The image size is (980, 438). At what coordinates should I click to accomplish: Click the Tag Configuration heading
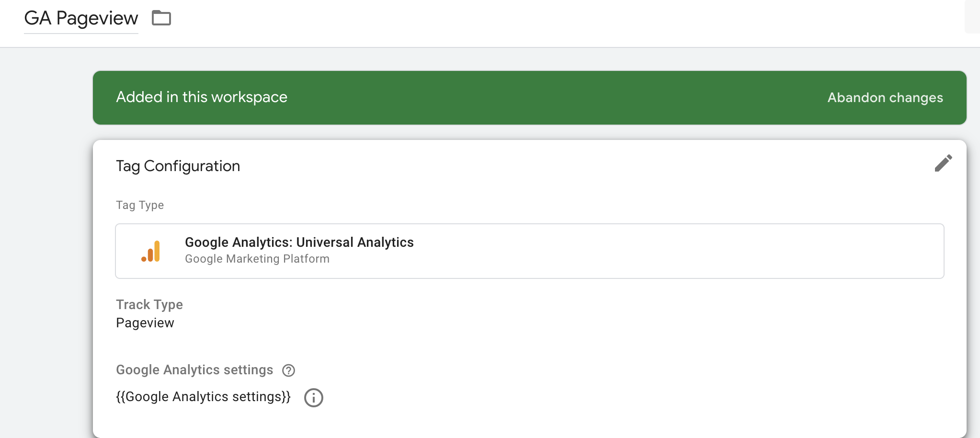(178, 166)
